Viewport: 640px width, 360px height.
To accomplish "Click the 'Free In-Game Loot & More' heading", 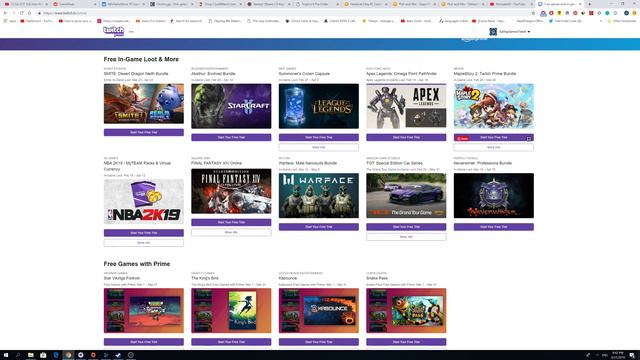I will click(x=141, y=60).
